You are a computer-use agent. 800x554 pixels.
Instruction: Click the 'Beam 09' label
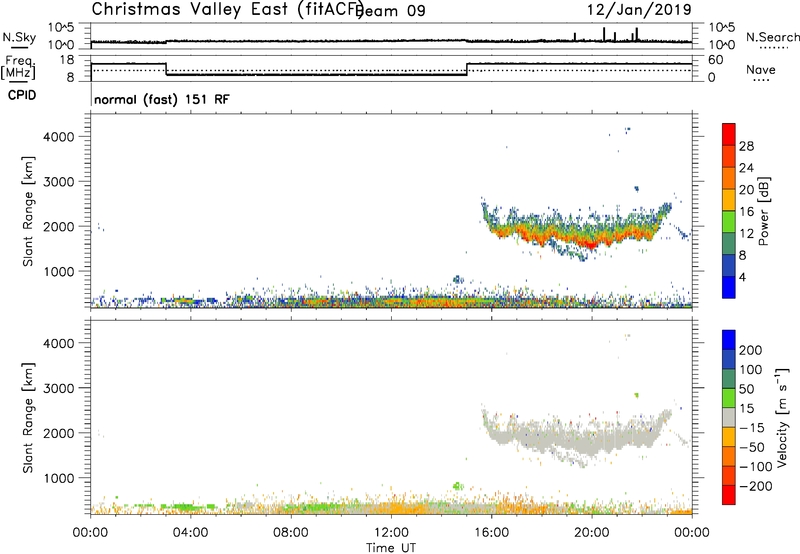391,11
